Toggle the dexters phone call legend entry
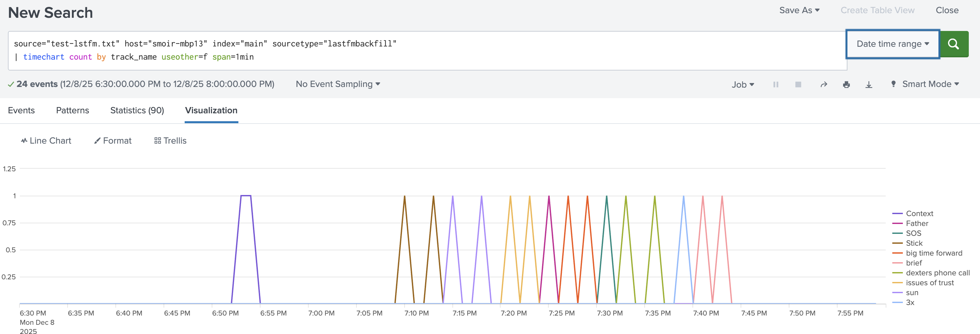 click(937, 273)
